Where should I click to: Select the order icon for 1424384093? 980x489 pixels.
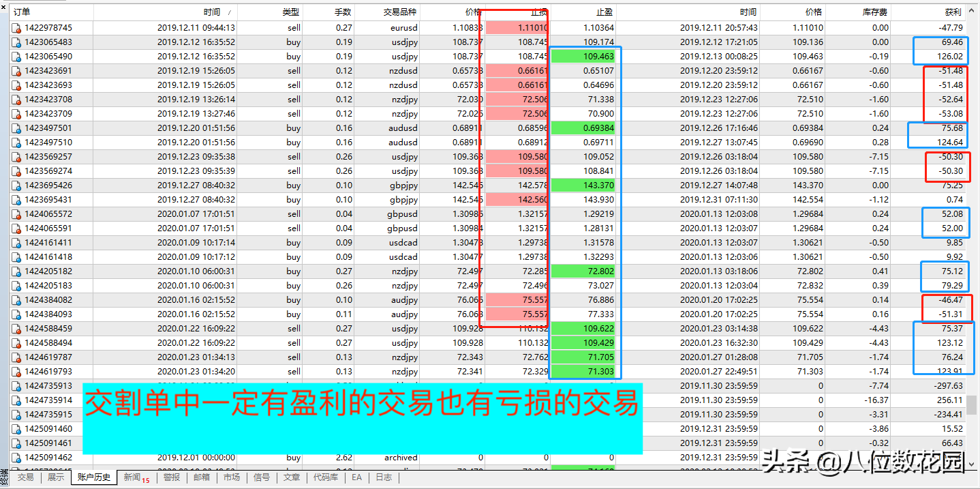coord(17,314)
